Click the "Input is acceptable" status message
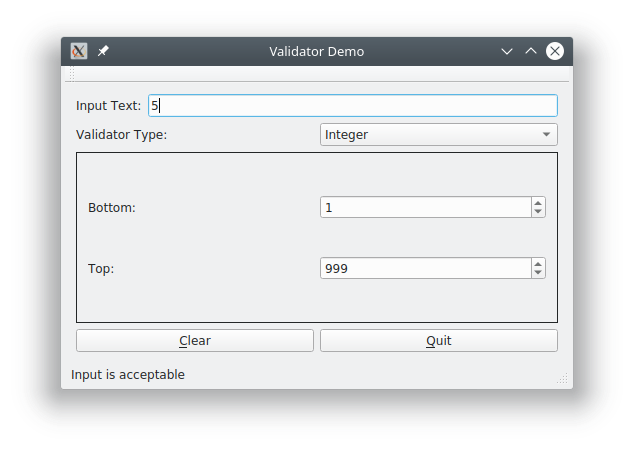 (128, 375)
